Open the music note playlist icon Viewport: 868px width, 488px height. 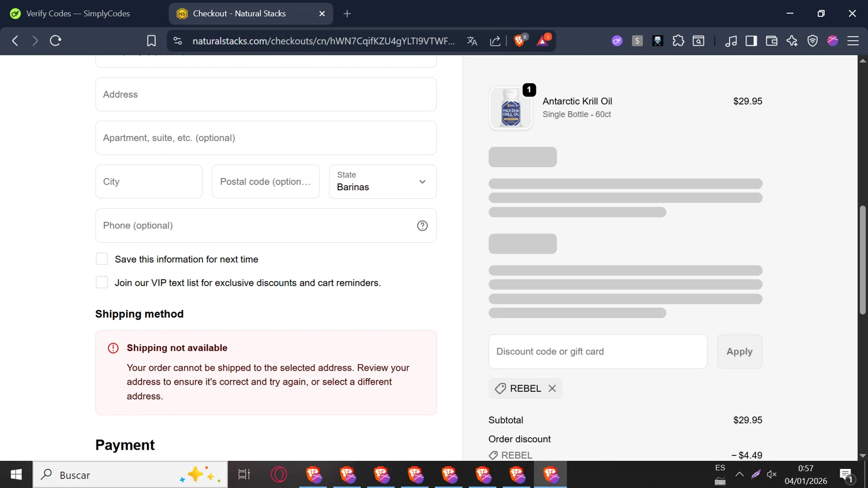731,40
